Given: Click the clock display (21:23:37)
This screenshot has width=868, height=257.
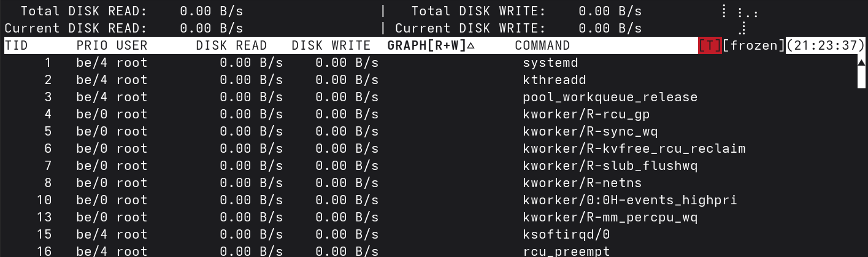Looking at the screenshot, I should point(825,45).
